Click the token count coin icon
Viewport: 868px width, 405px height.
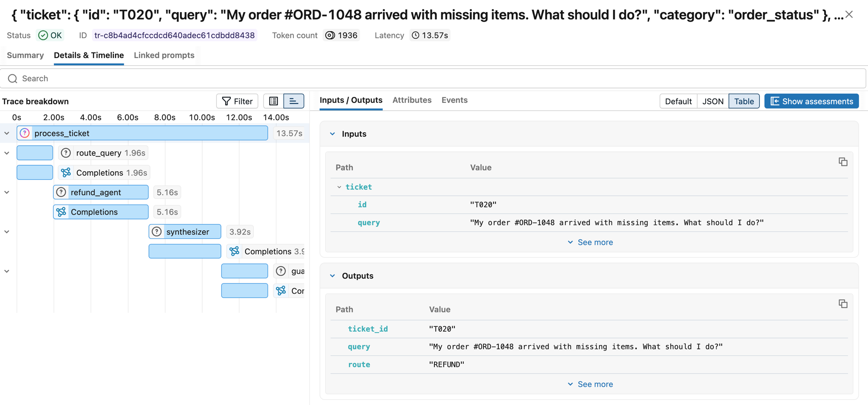pos(330,35)
